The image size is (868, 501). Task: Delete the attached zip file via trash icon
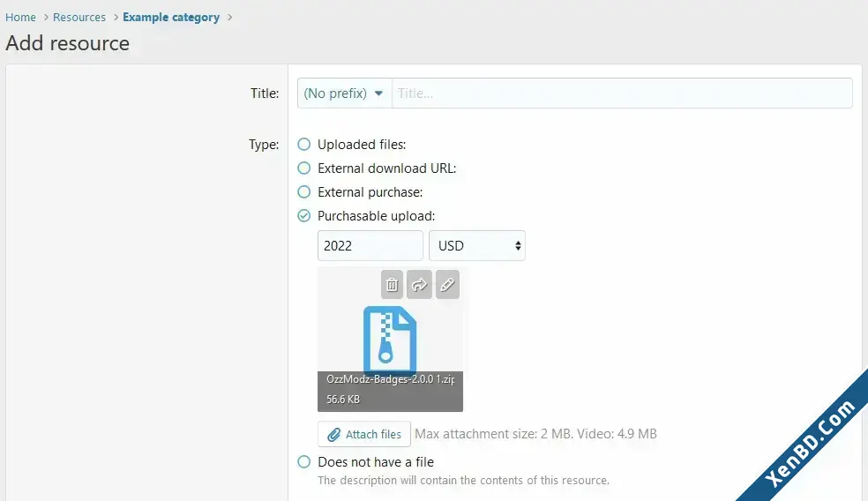[392, 285]
